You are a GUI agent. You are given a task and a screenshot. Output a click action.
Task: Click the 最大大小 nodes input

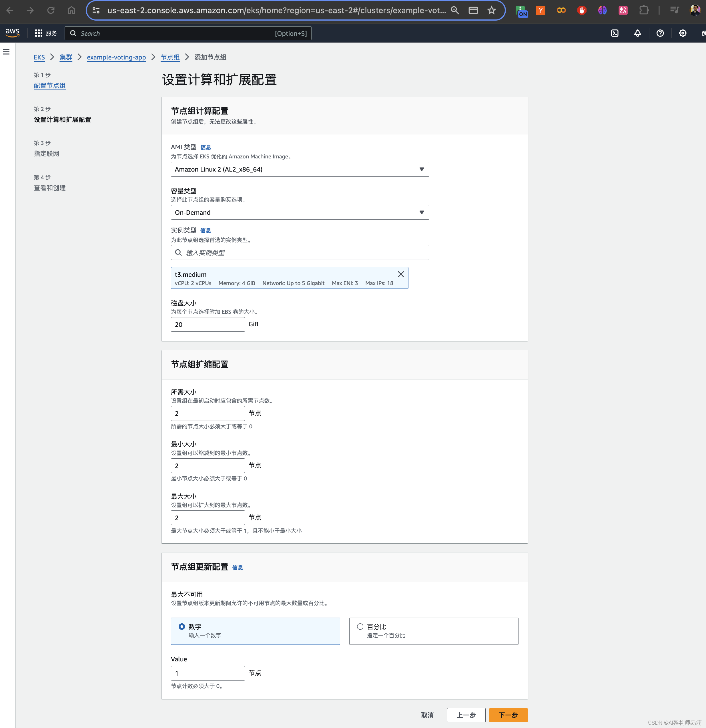point(208,517)
